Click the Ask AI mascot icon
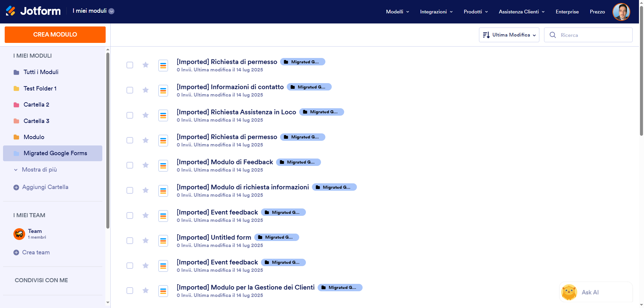The image size is (644, 308). click(569, 292)
